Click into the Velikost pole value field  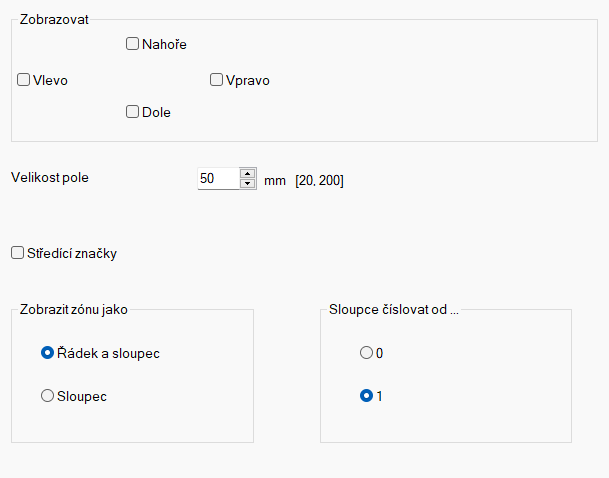pos(218,179)
